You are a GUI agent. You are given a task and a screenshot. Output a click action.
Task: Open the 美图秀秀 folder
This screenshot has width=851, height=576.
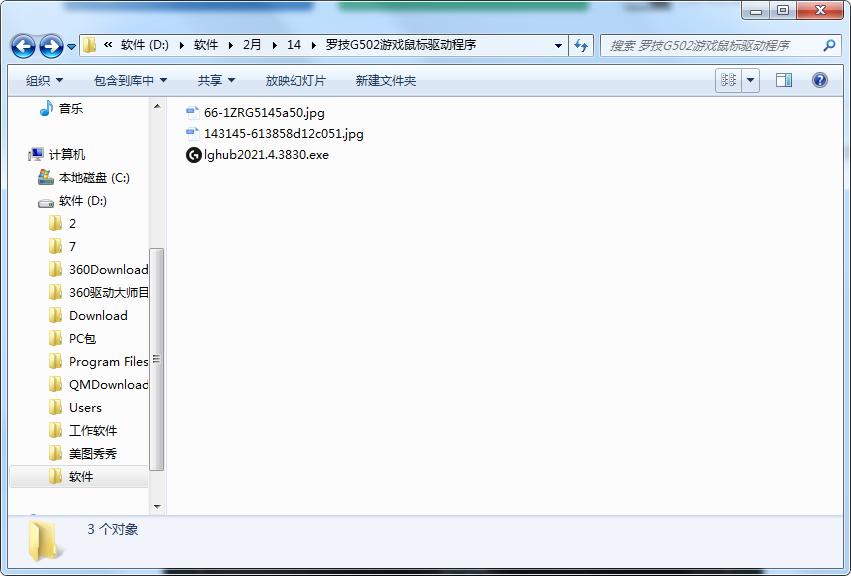tap(93, 453)
